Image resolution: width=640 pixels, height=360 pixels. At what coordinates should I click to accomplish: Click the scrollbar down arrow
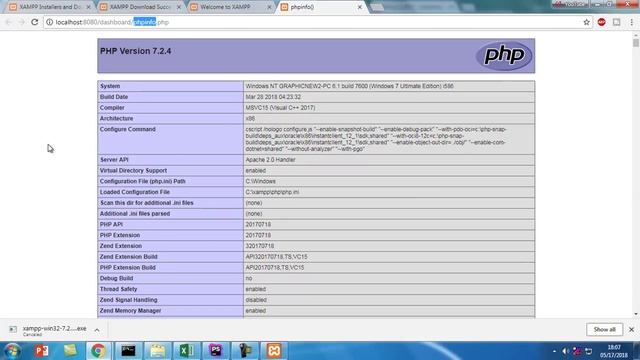(636, 314)
